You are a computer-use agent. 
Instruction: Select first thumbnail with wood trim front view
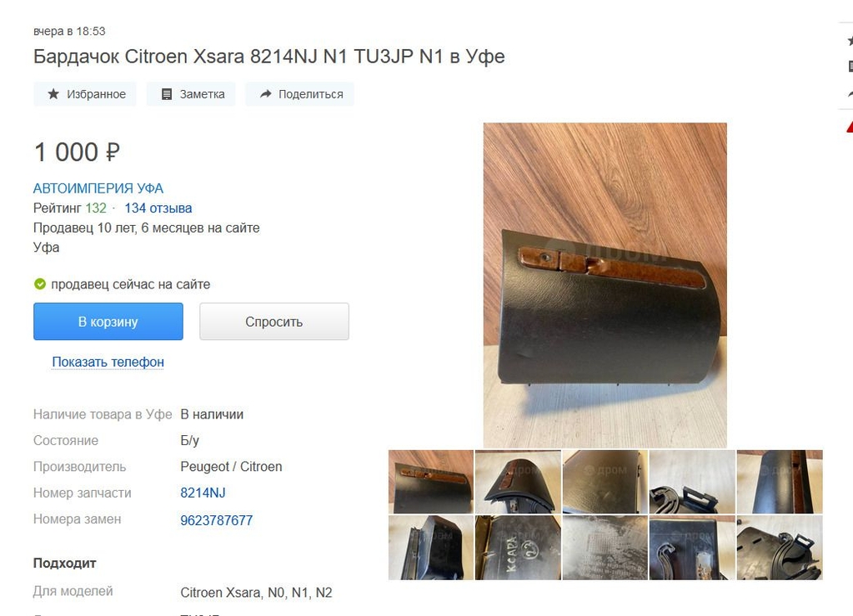pos(431,482)
